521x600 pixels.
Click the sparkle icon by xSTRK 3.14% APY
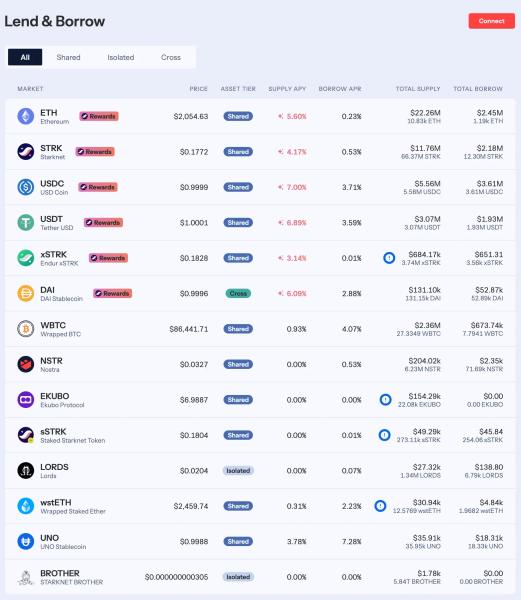tap(280, 258)
